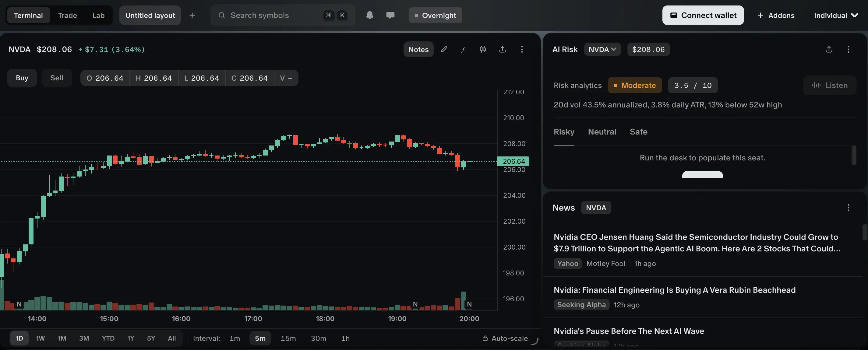Click the Untitled layout tab
Image resolution: width=868 pixels, height=350 pixels.
[x=150, y=15]
